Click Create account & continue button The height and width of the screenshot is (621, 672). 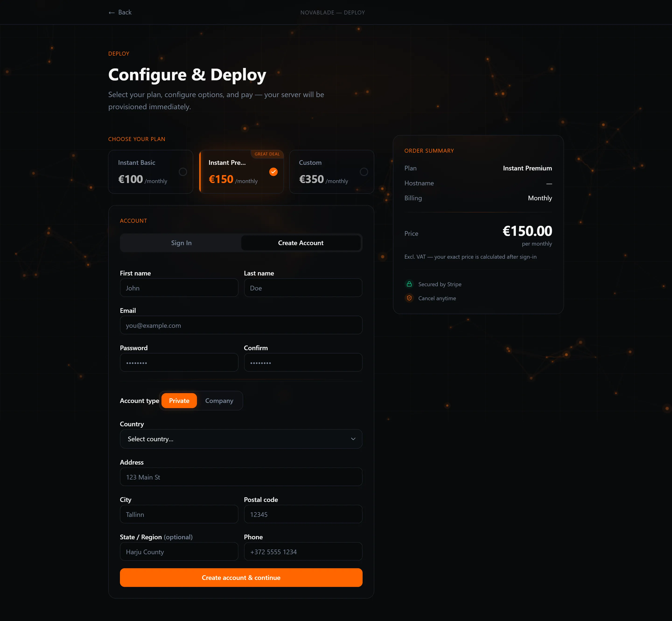click(x=241, y=578)
